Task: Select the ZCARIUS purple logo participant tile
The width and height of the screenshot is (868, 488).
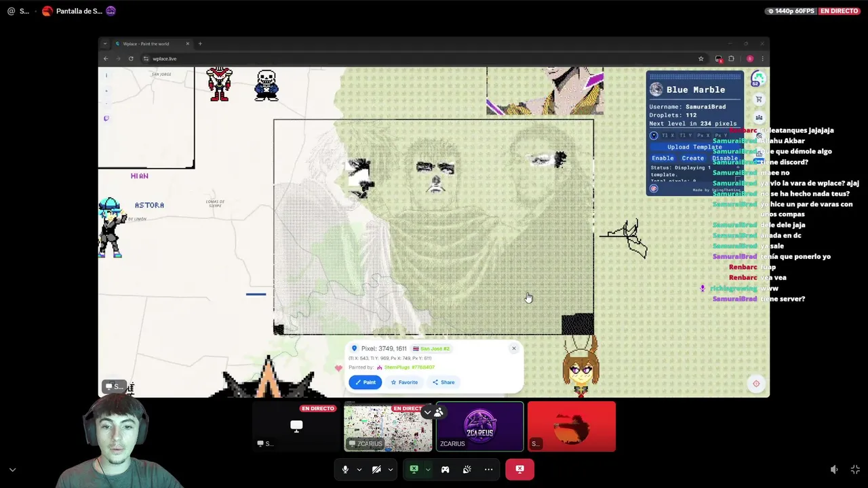Action: click(x=479, y=426)
